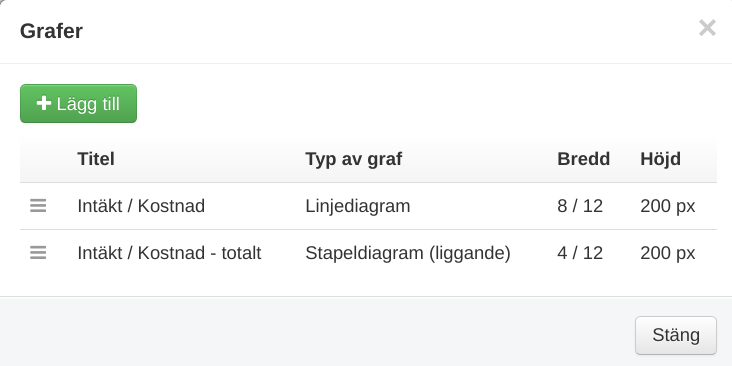Grab the drag handle for Intäkt / Kostnad - totalt
Screen dimensions: 732x366
click(38, 253)
